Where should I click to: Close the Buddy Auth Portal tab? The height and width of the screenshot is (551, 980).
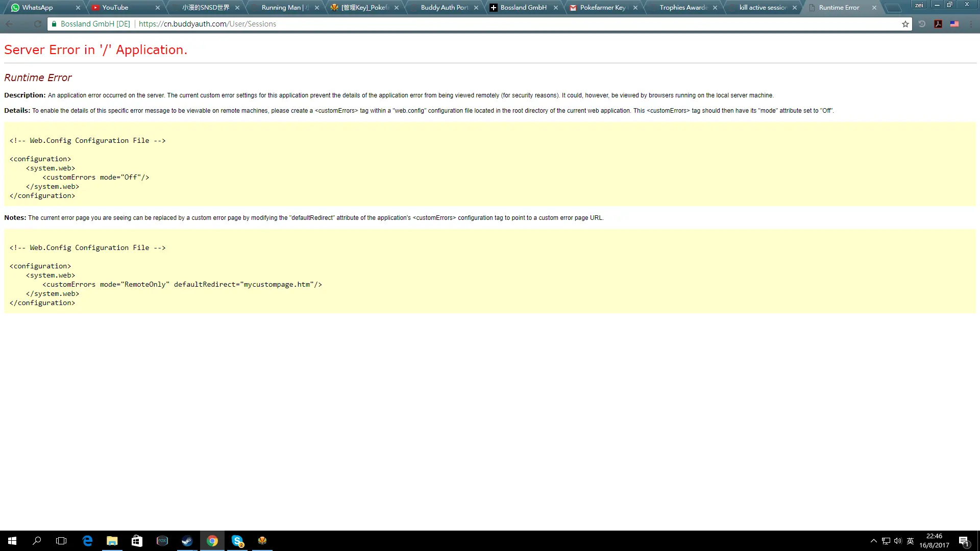pyautogui.click(x=476, y=8)
